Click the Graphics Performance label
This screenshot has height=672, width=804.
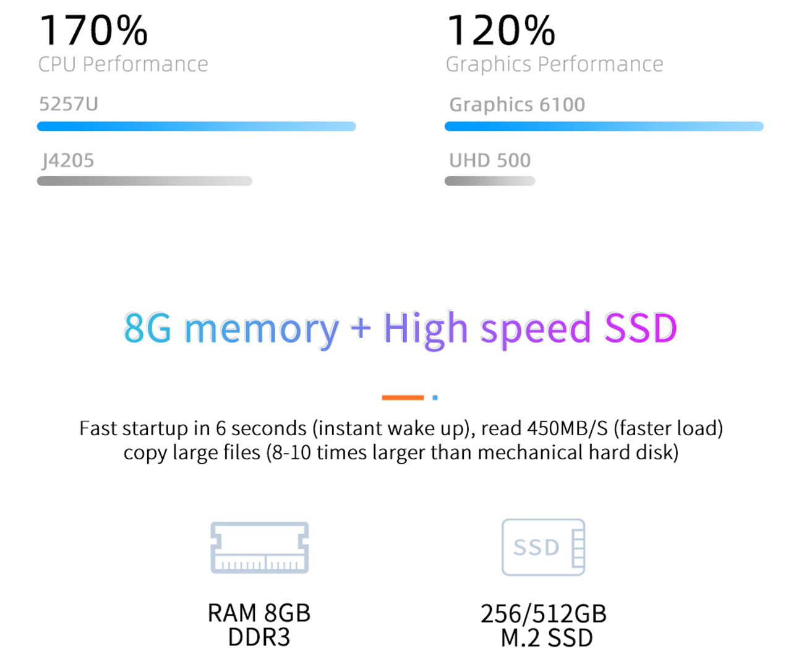(x=555, y=65)
